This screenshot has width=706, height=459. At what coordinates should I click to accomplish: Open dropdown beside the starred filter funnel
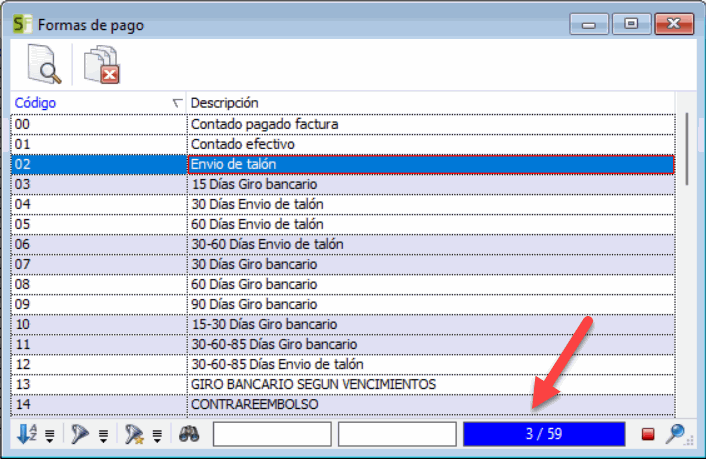point(157,435)
